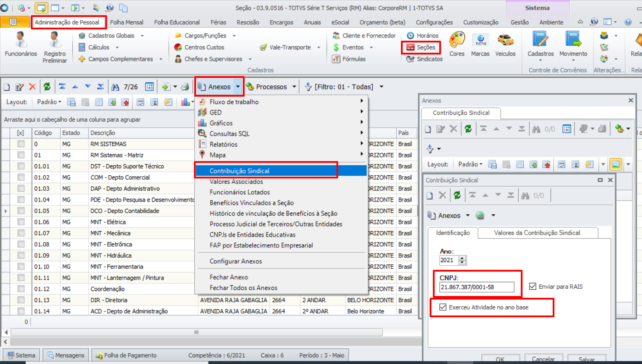This screenshot has width=642, height=364.
Task: Delete record with the red X icon
Action: 32,87
